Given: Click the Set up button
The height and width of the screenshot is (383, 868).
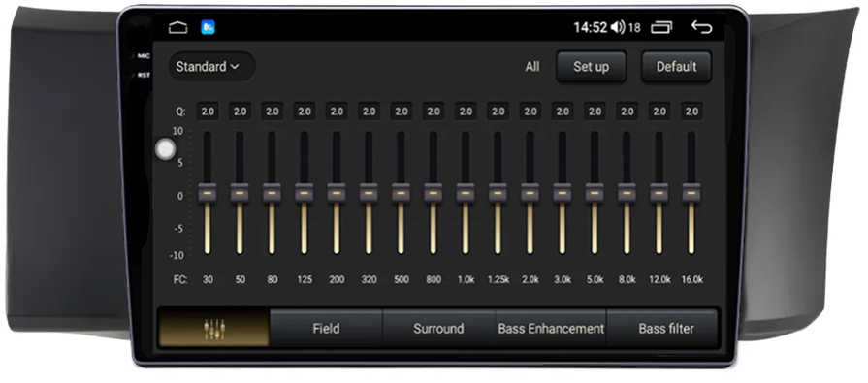Looking at the screenshot, I should point(591,67).
